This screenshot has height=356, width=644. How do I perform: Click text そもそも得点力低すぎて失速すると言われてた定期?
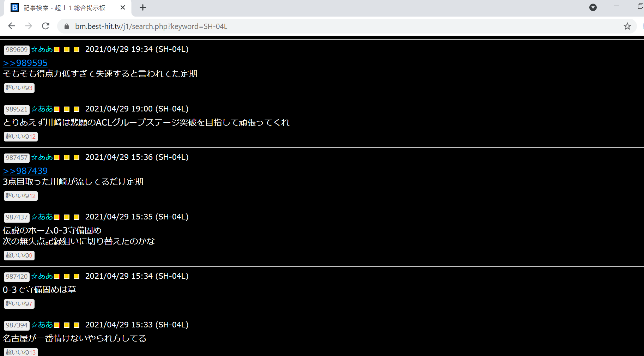point(100,74)
